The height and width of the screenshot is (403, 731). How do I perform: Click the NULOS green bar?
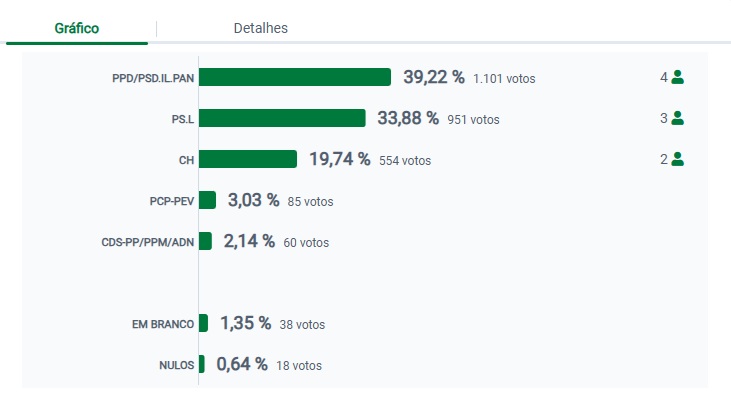click(202, 364)
